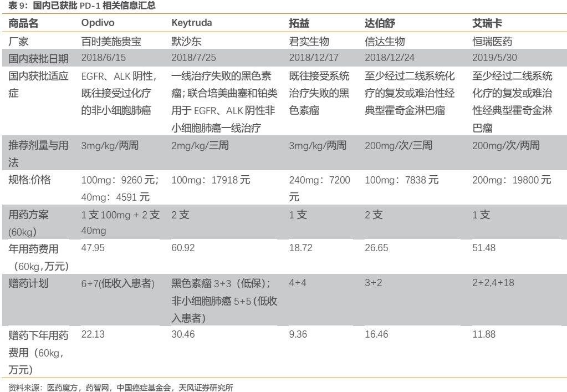Image resolution: width=567 pixels, height=392 pixels.
Task: Click the "赠药计划" row label
Action: click(28, 283)
